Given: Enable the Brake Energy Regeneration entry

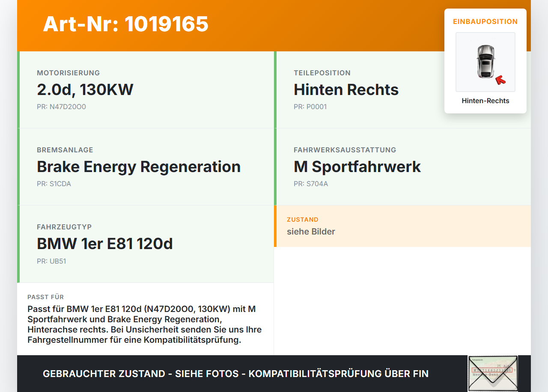Looking at the screenshot, I should (139, 166).
